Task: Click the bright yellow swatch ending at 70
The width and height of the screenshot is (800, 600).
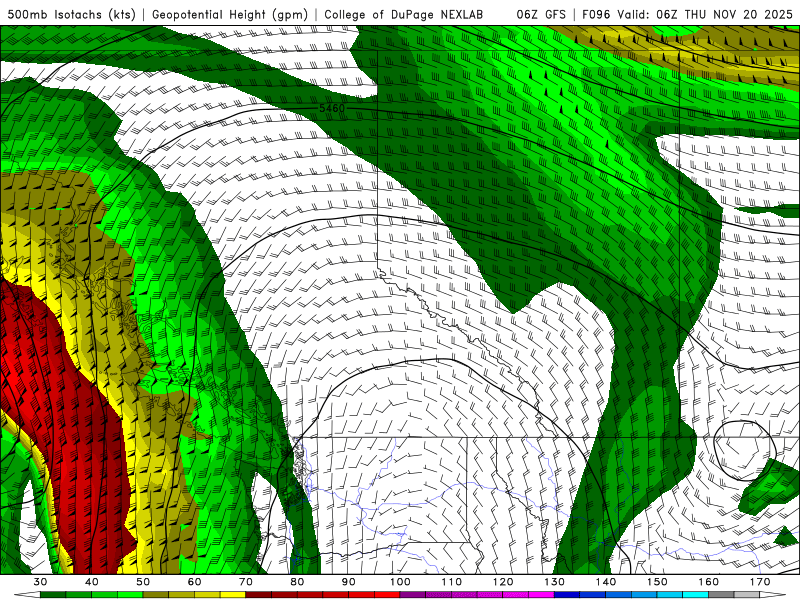Action: (233, 595)
